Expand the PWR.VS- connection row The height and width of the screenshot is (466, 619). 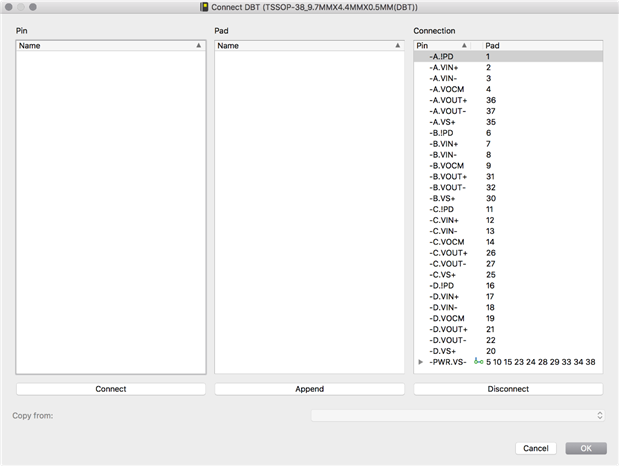click(x=420, y=362)
